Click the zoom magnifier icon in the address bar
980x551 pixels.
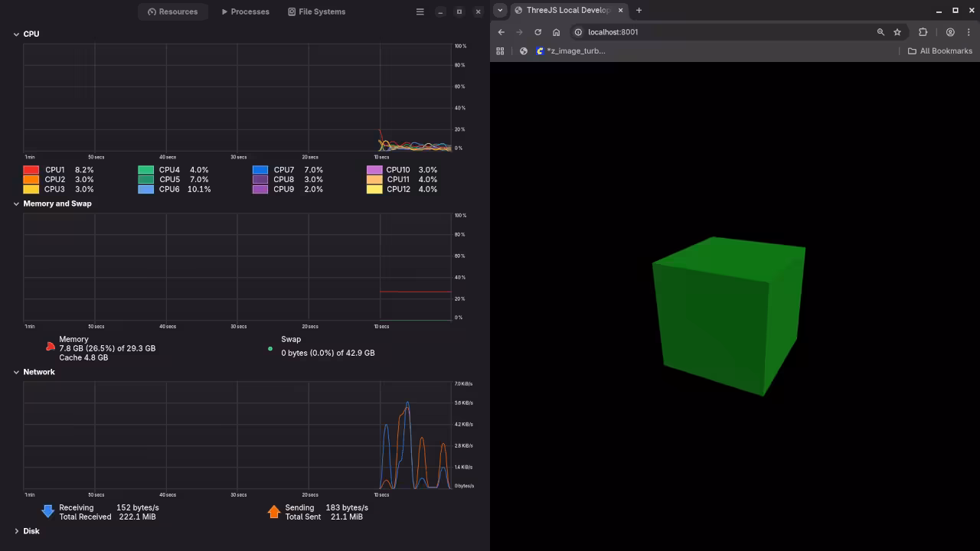[x=880, y=32]
